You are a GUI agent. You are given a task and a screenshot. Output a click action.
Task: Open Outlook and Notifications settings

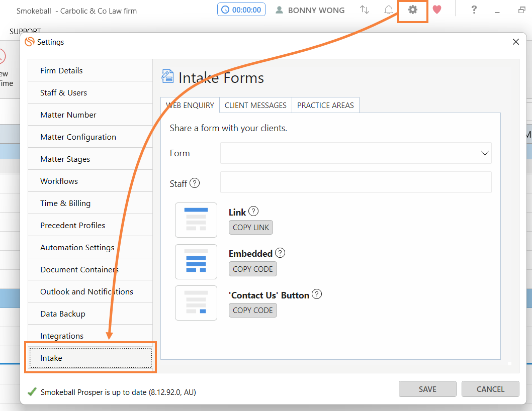pos(90,291)
